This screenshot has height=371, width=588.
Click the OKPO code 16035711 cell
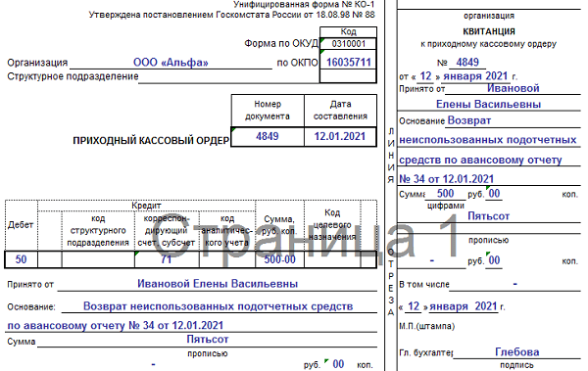coord(348,62)
